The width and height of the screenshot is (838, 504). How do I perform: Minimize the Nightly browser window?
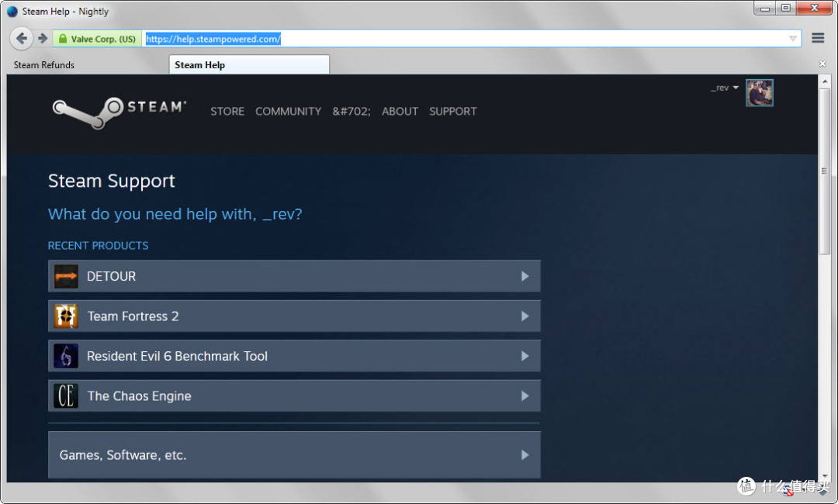click(765, 8)
